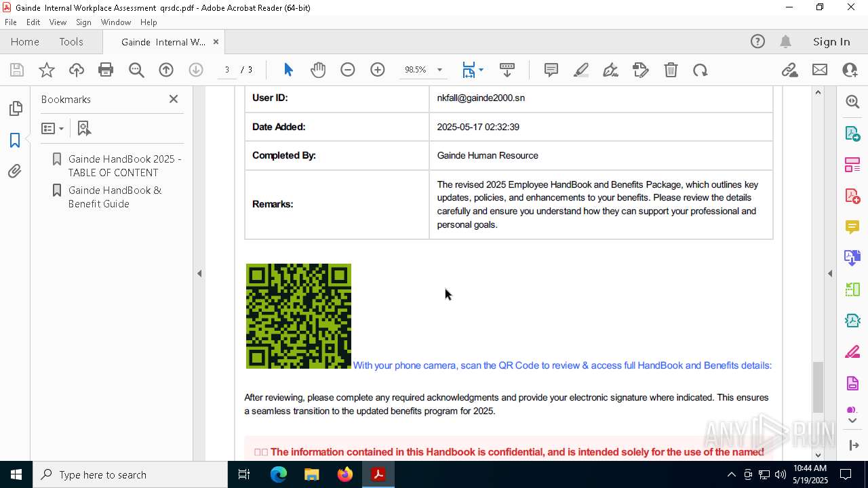Click the QR code image
The height and width of the screenshot is (488, 868).
click(298, 316)
